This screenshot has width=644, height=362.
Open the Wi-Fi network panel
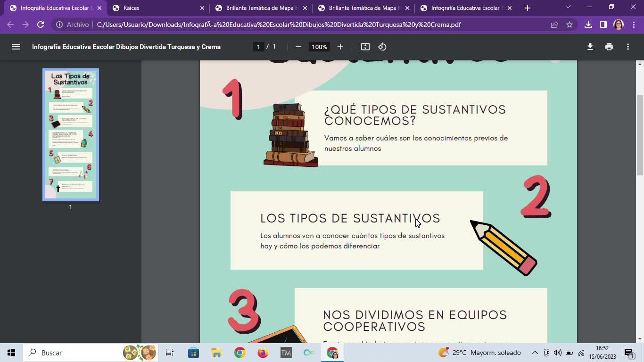click(x=581, y=353)
